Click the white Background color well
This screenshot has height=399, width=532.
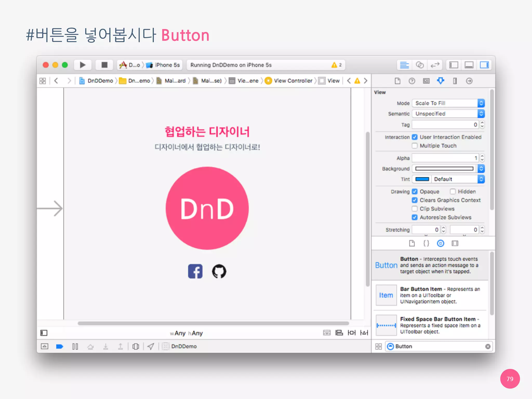pos(444,169)
